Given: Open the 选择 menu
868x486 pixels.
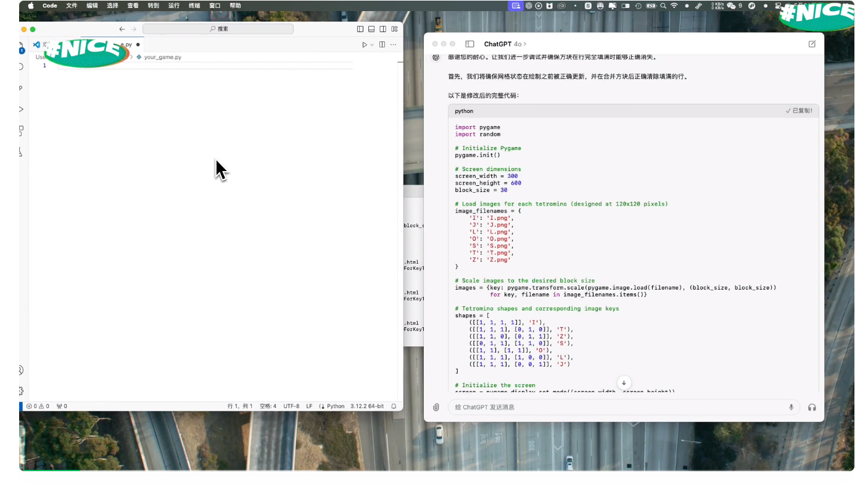Looking at the screenshot, I should pos(112,6).
